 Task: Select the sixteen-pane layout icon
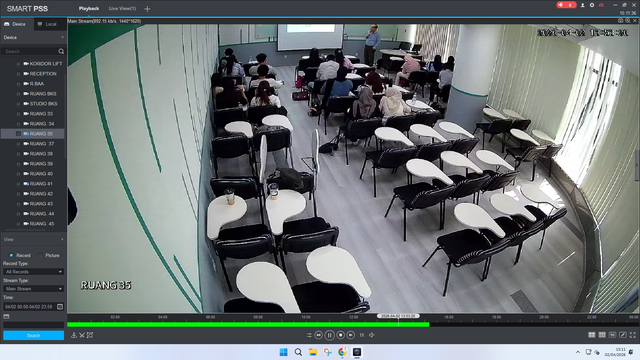tap(612, 335)
